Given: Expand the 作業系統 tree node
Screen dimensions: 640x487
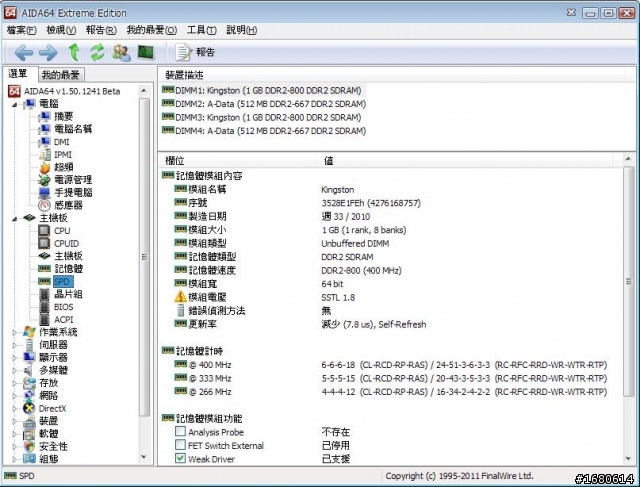Looking at the screenshot, I should point(14,332).
